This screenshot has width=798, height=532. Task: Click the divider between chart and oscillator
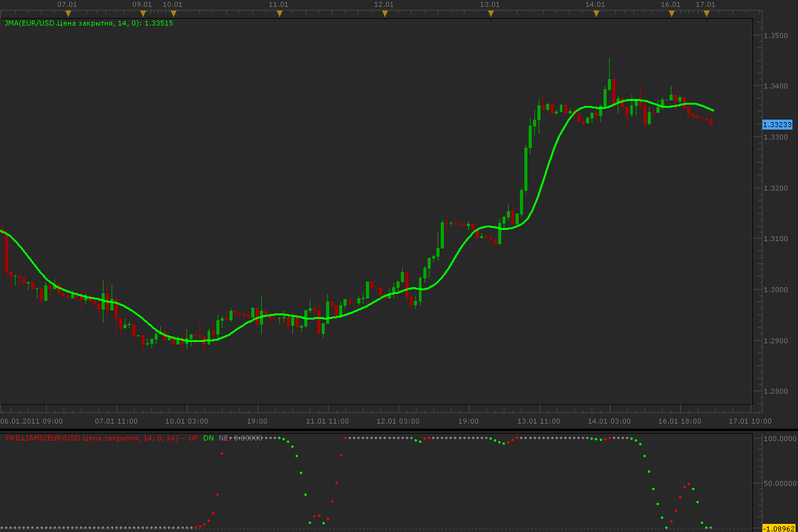tap(399, 429)
